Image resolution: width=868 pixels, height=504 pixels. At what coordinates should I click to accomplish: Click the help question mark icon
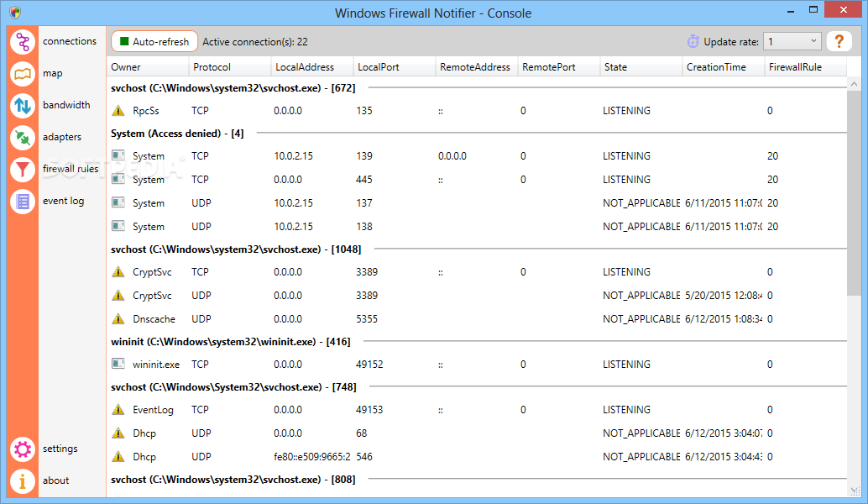839,41
